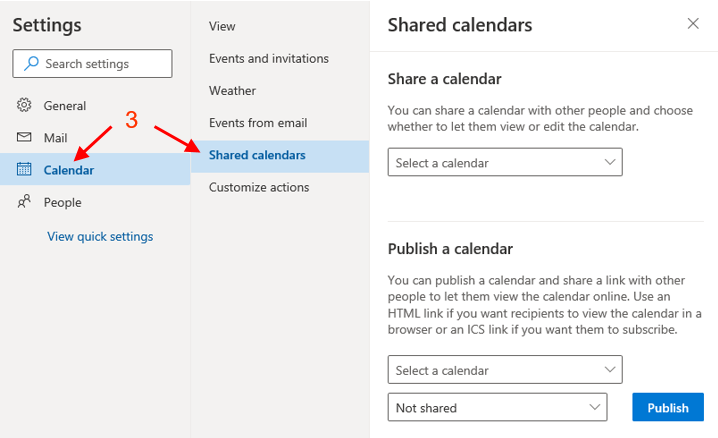Select the People settings category
The width and height of the screenshot is (718, 438).
(x=62, y=202)
